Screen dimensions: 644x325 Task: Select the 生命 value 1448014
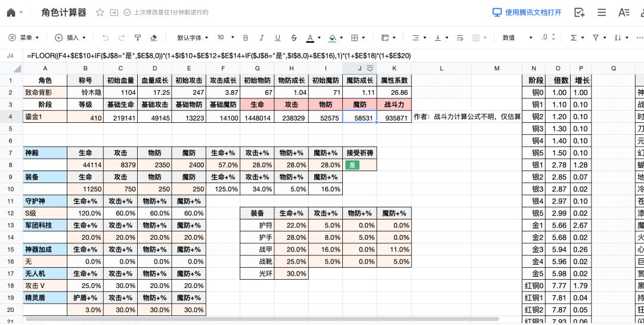click(257, 117)
